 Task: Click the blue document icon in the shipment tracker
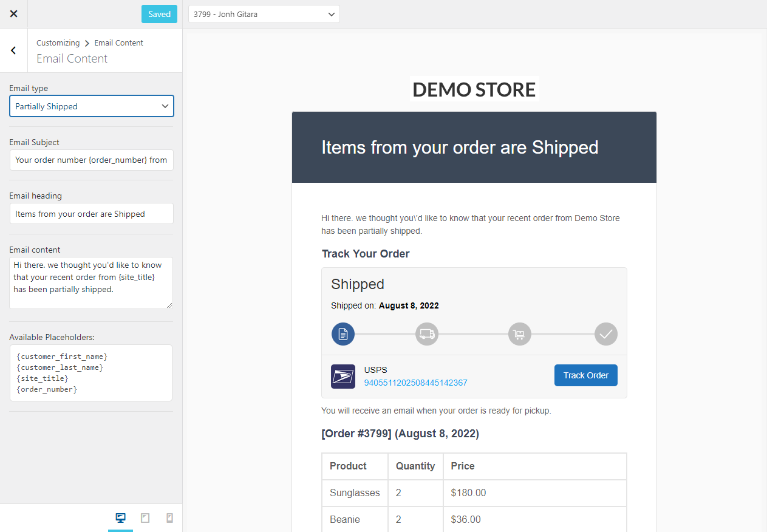pos(343,333)
